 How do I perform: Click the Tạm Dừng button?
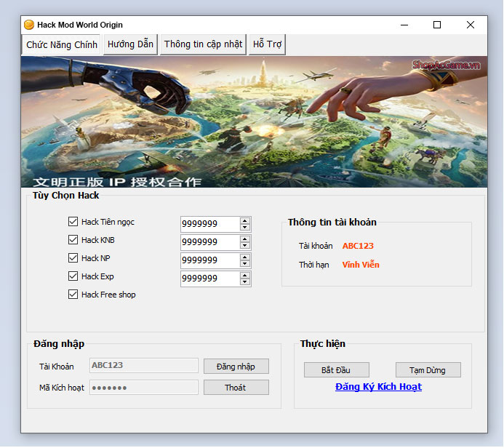(x=428, y=370)
